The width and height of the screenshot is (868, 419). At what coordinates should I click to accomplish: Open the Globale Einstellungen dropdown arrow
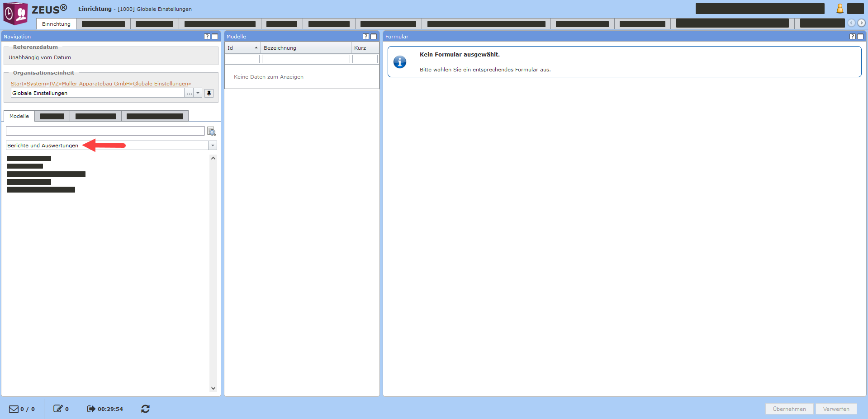tap(198, 93)
